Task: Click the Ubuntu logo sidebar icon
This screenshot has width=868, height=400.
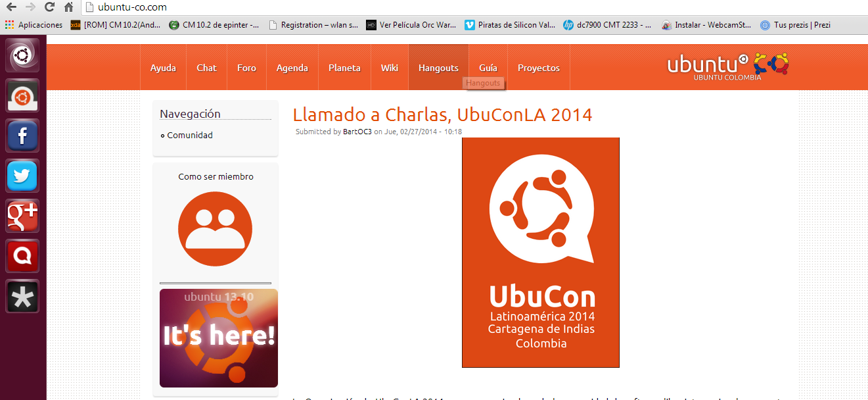Action: pyautogui.click(x=22, y=56)
